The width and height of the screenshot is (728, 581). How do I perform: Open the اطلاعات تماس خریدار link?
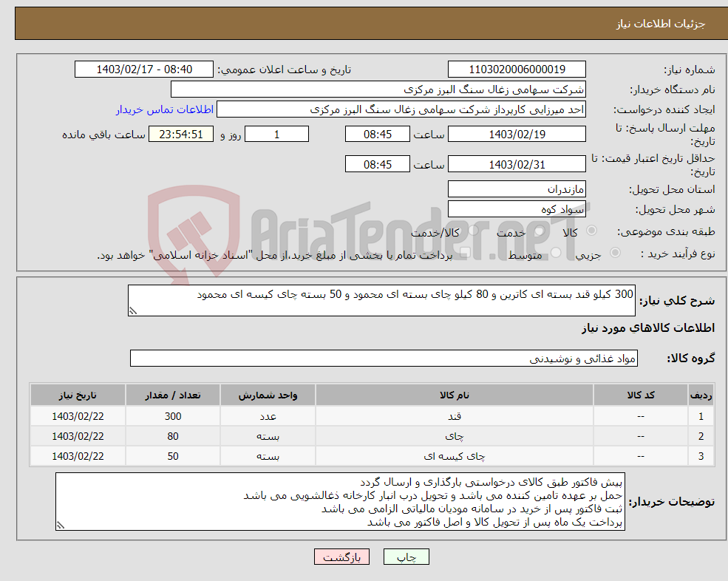tap(164, 109)
